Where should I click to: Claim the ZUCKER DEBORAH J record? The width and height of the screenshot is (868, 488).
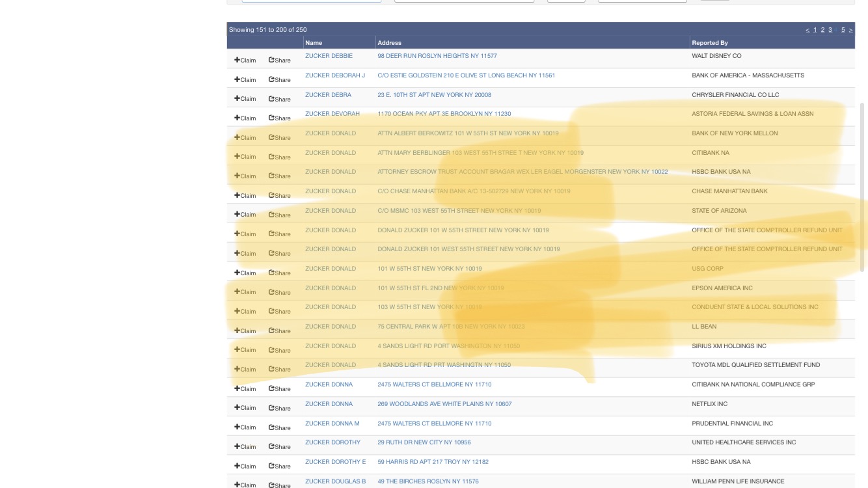(x=245, y=79)
